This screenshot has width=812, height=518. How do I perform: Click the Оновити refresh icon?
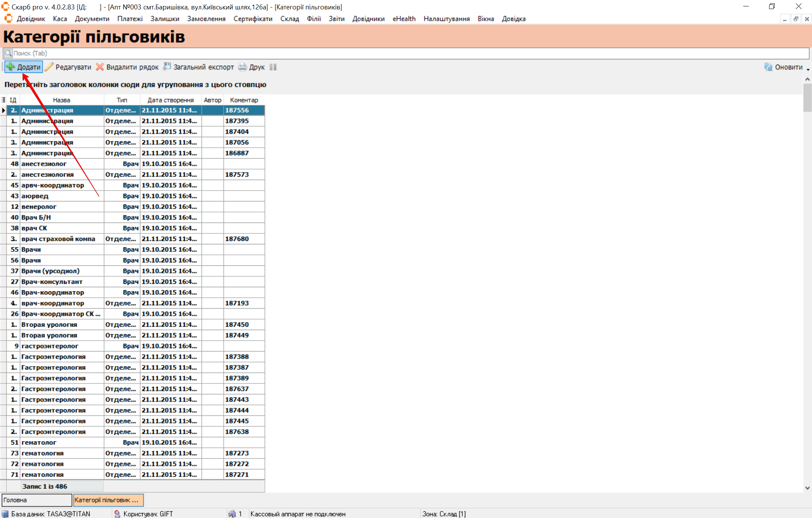pyautogui.click(x=768, y=67)
